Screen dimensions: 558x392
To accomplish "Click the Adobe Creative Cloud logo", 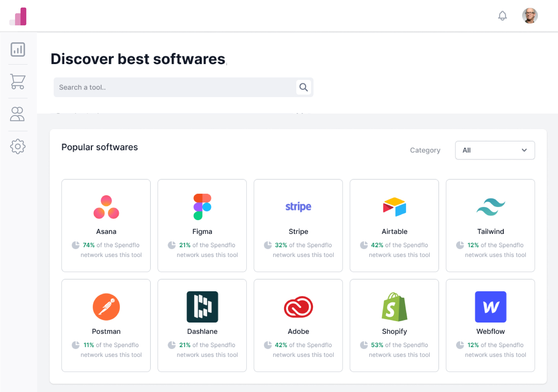I will (298, 307).
